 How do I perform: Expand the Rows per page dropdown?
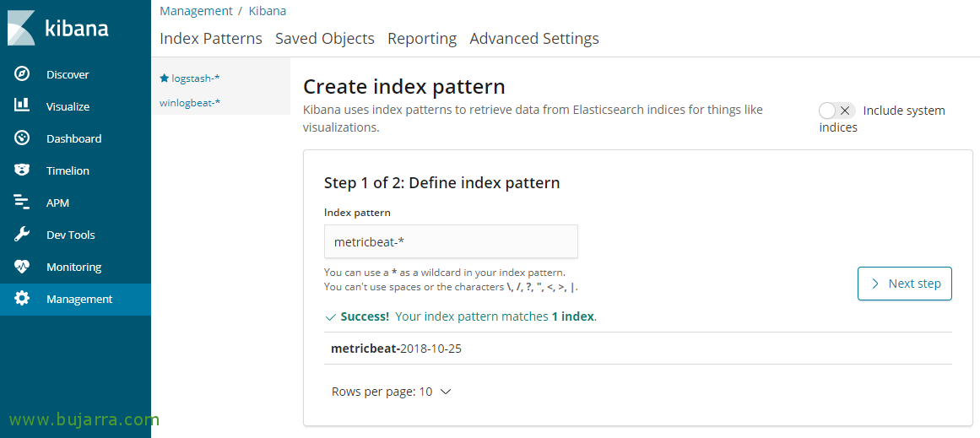pyautogui.click(x=392, y=392)
